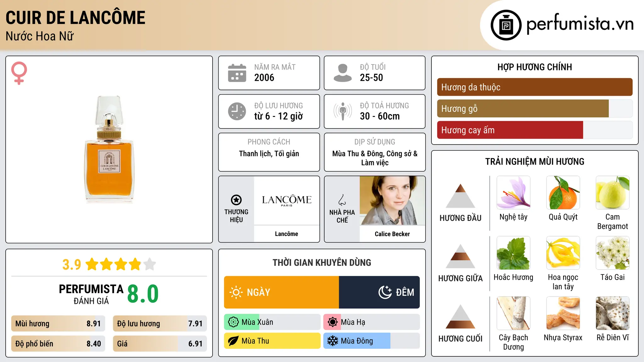Click the Lancôme Paris brand logo
The image size is (644, 362).
click(286, 200)
